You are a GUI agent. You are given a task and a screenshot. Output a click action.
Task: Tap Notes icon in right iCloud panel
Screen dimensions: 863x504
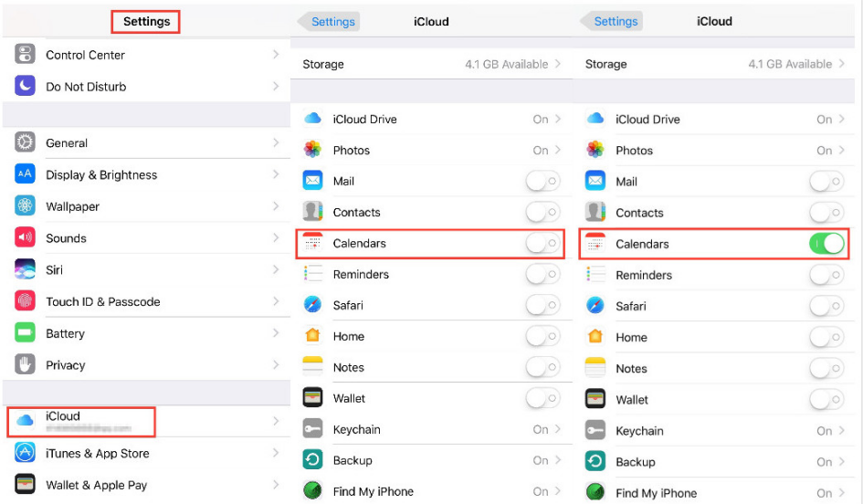(595, 368)
